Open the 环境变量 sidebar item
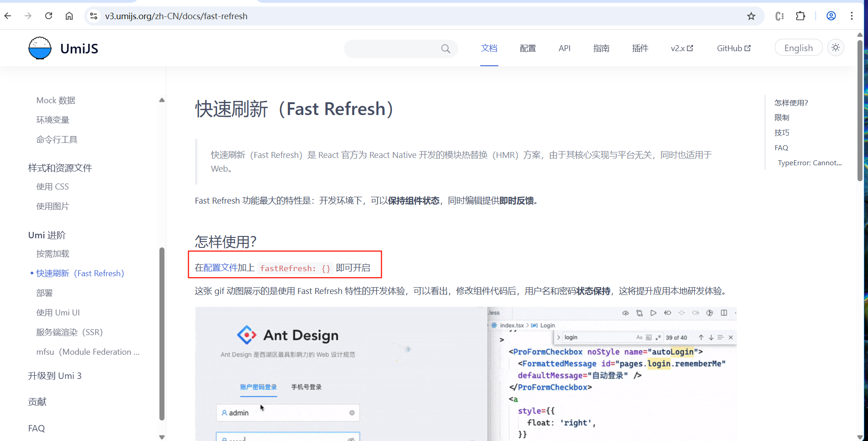 pyautogui.click(x=53, y=120)
